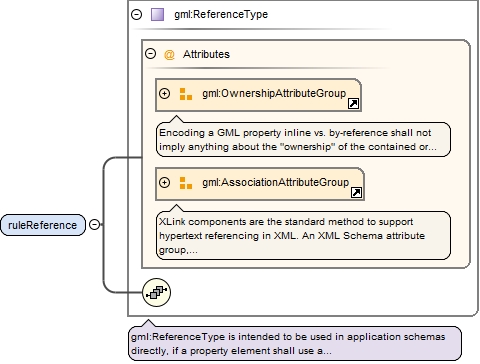Click OwnershipAttributeGroup orange blocks icon
Screen dimensions: 480x364
pyautogui.click(x=186, y=94)
